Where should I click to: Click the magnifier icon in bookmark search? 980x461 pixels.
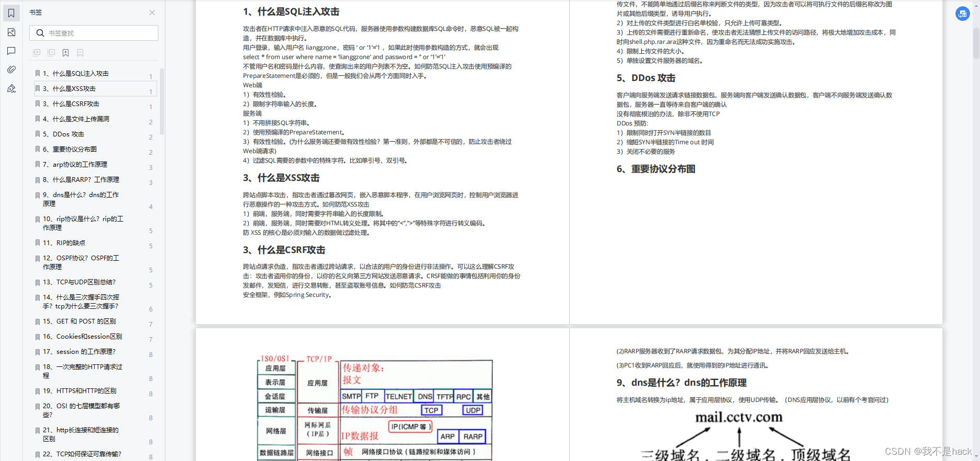pyautogui.click(x=40, y=33)
